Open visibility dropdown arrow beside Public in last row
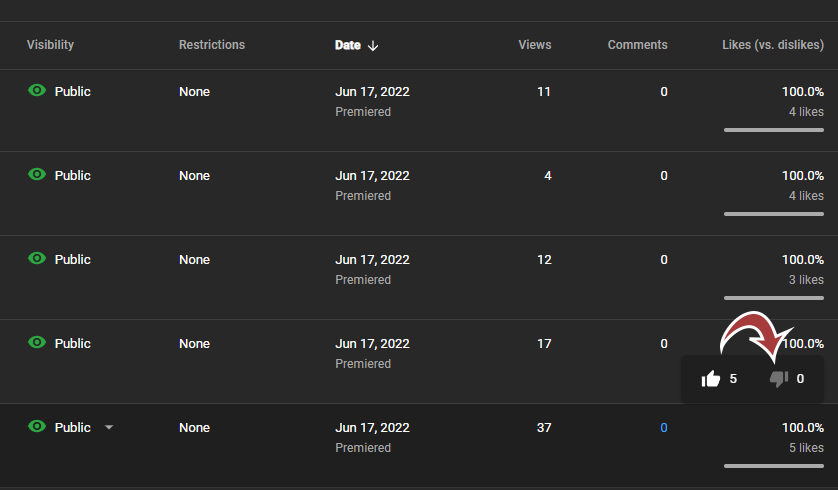This screenshot has height=490, width=838. pos(109,427)
